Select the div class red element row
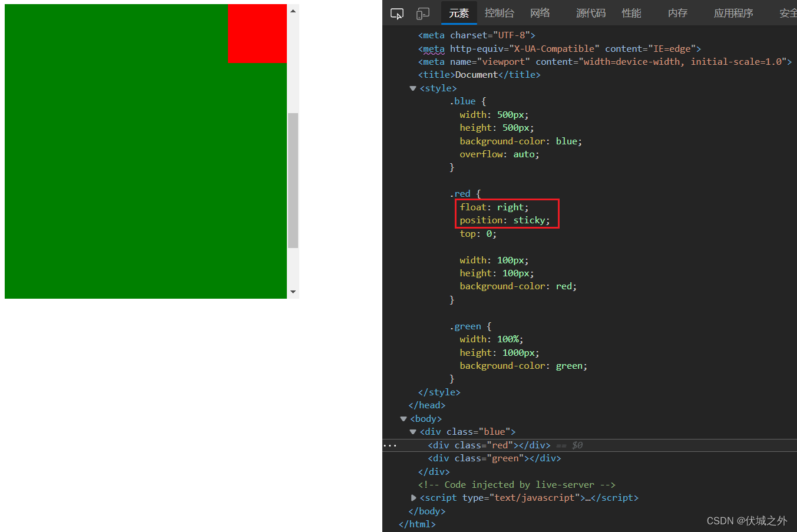Screen dimensions: 797x532 tap(590, 445)
